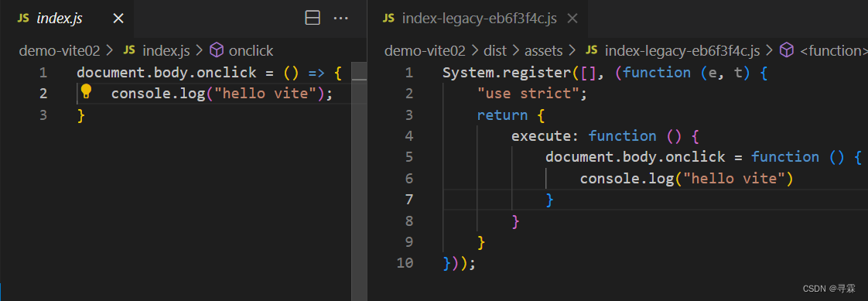Viewport: 868px width, 301px height.
Task: Select the index.js editor tab
Action: [x=67, y=19]
